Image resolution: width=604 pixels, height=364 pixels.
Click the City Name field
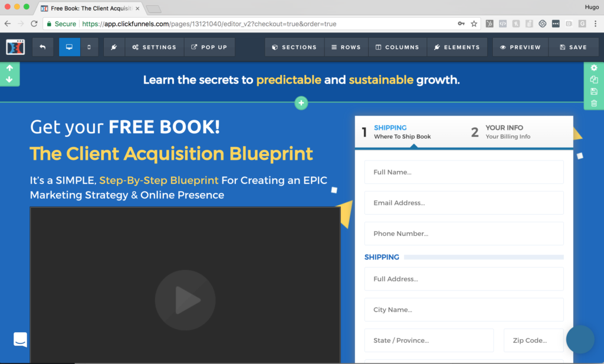tap(464, 310)
